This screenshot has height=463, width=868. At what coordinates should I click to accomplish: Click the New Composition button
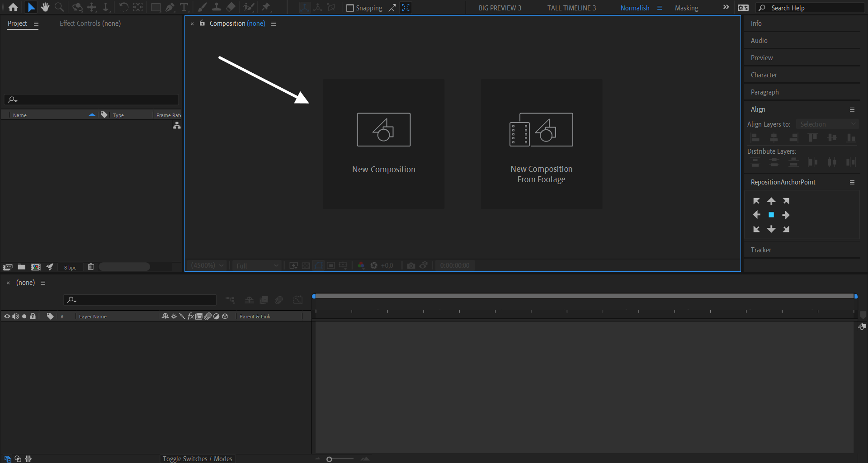tap(383, 144)
